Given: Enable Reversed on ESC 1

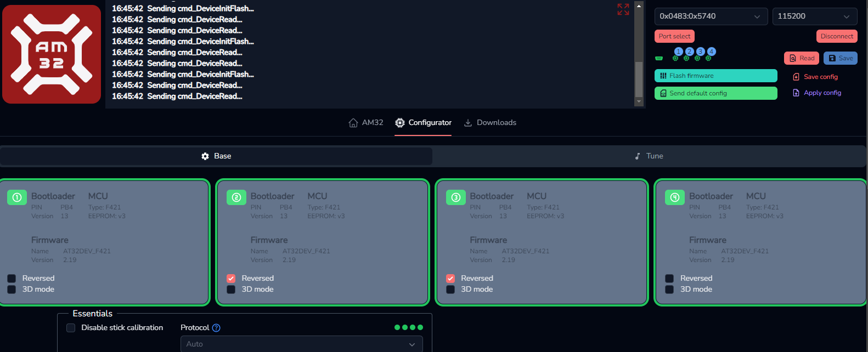Looking at the screenshot, I should pyautogui.click(x=12, y=279).
